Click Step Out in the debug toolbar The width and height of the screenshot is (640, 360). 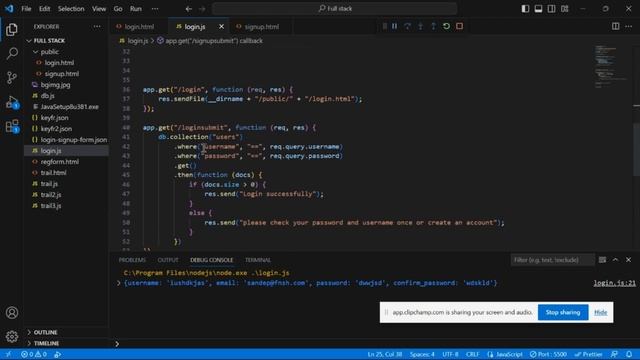(433, 26)
